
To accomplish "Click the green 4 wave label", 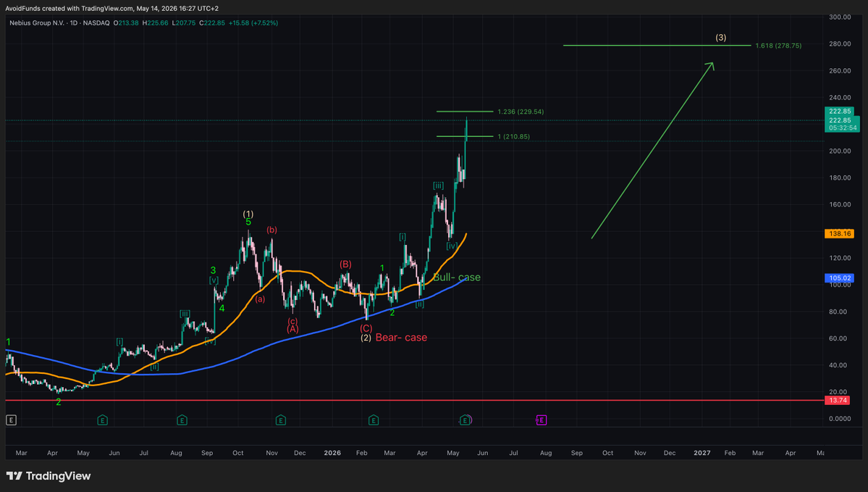I will (x=222, y=309).
